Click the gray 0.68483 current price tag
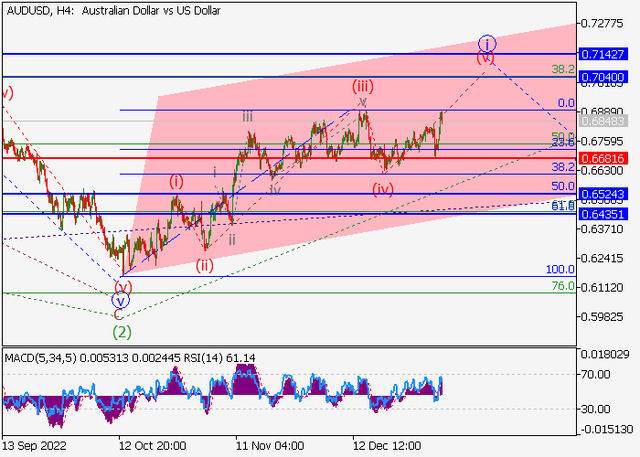Image resolution: width=640 pixels, height=457 pixels. tap(607, 121)
